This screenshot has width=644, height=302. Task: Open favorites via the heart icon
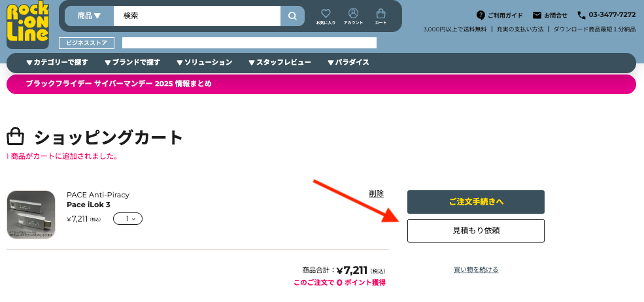326,14
